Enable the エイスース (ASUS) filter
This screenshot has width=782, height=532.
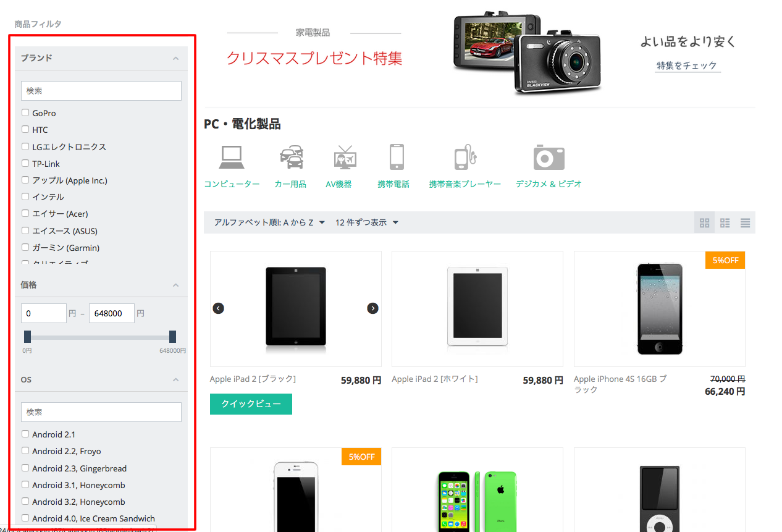pos(25,230)
